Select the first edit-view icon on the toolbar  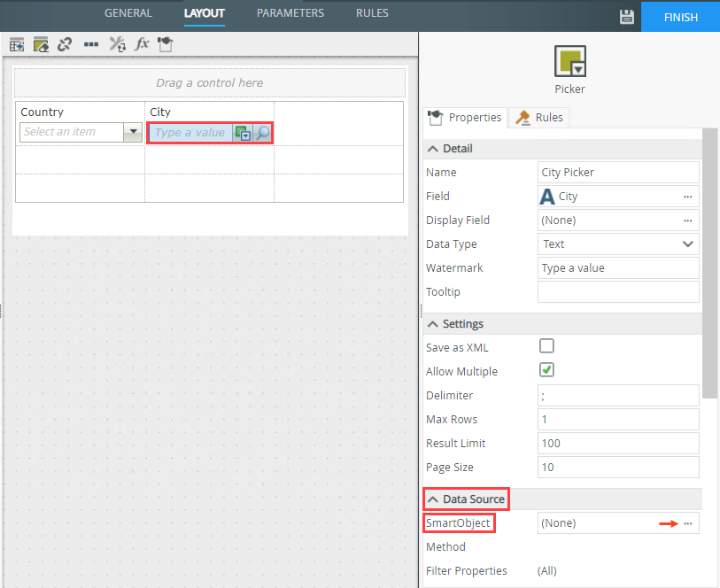click(x=16, y=44)
